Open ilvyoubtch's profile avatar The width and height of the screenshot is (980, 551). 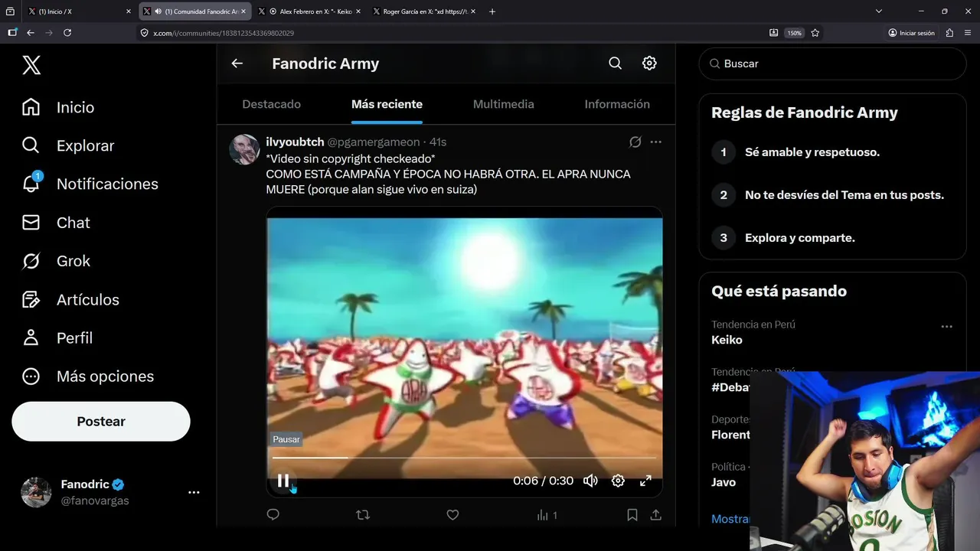(x=244, y=149)
